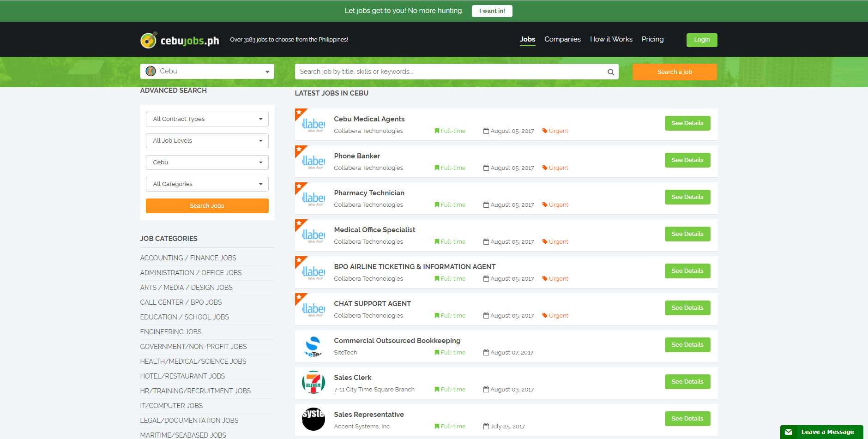Open HOTEL/RESTAURANT JOBS category
The width and height of the screenshot is (868, 439).
click(x=183, y=376)
